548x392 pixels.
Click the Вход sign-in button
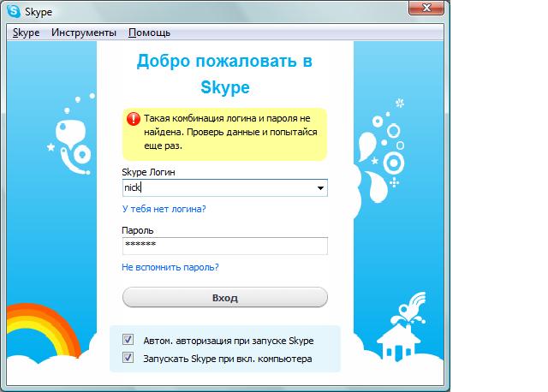point(225,298)
